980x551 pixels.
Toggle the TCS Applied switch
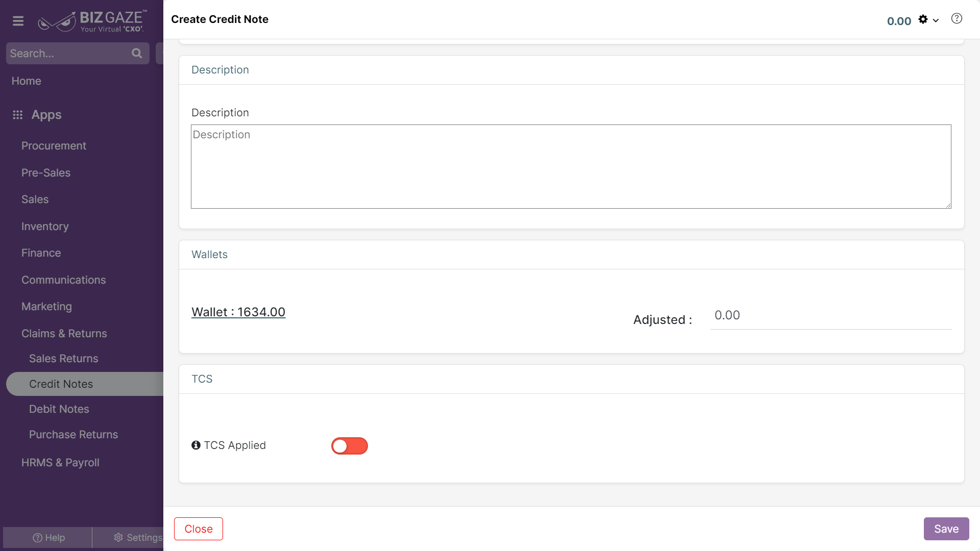[350, 446]
